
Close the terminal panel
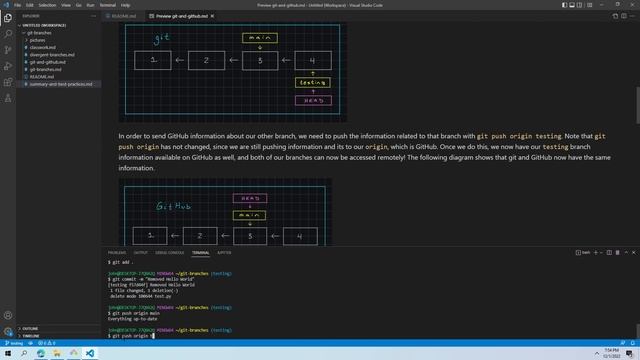click(x=634, y=253)
